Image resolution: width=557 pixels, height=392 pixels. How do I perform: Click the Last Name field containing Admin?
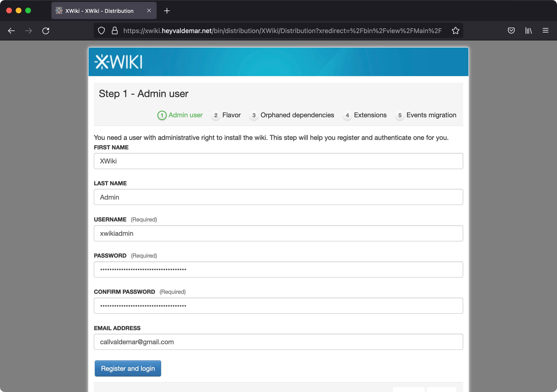(x=278, y=197)
